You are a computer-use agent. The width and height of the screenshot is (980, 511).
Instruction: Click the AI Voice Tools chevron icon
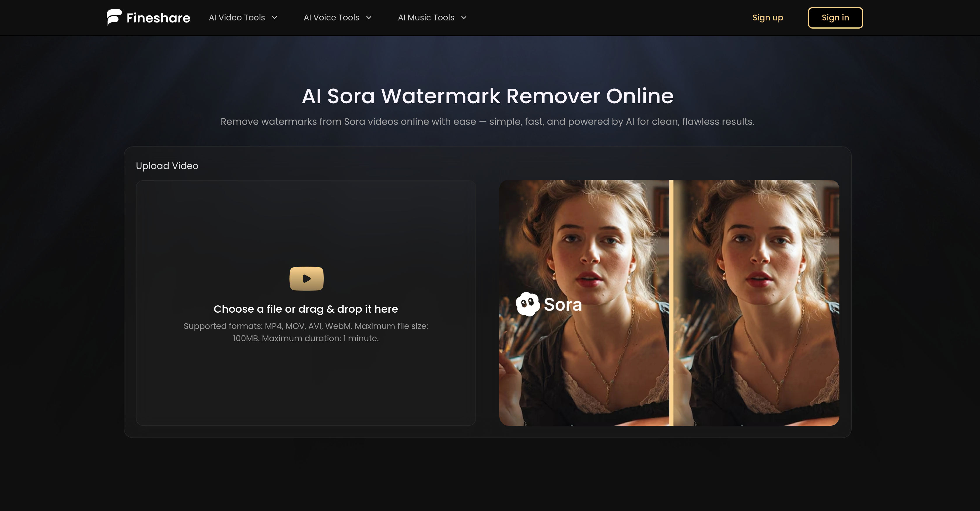tap(368, 17)
